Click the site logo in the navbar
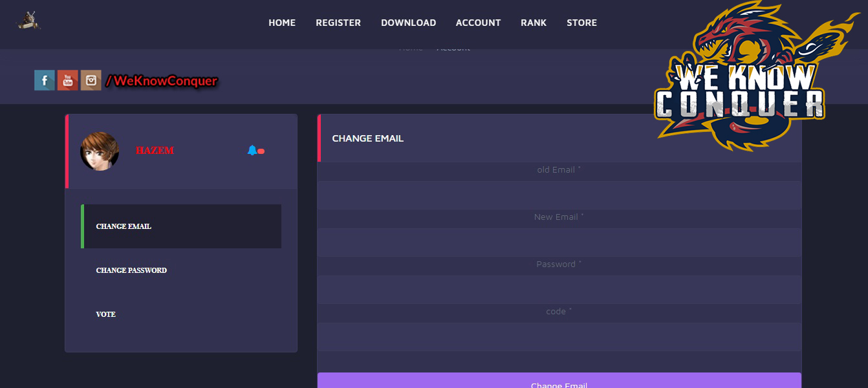Viewport: 868px width, 388px height. (x=28, y=20)
